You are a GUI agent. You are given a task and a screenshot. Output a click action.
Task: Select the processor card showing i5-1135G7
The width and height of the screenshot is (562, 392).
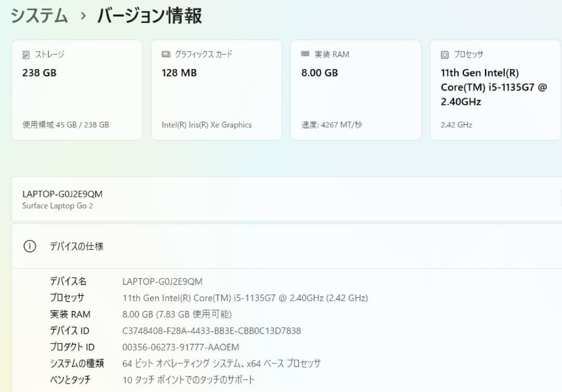494,89
